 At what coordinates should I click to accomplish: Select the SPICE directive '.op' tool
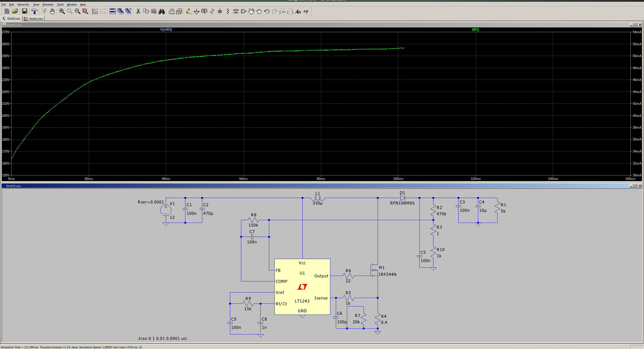tap(306, 11)
